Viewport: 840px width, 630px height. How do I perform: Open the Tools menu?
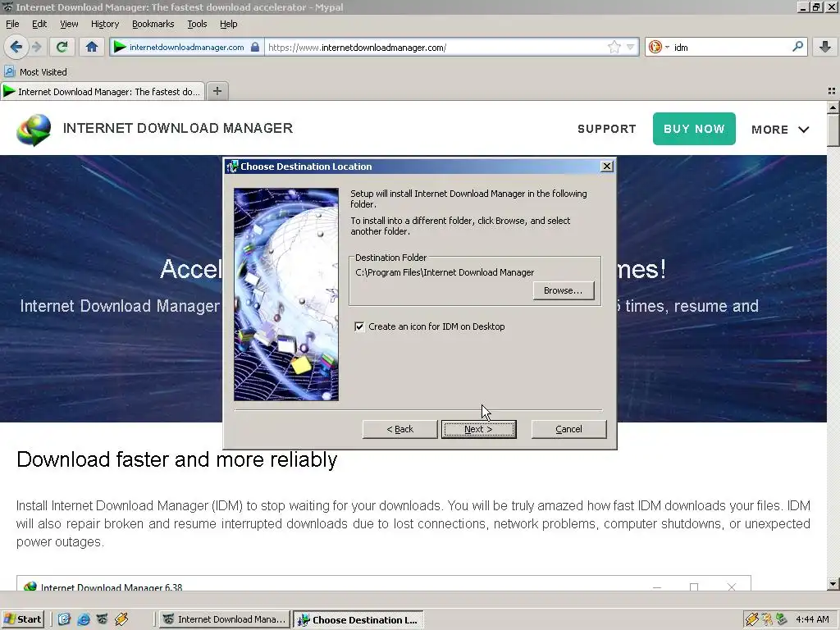[197, 24]
